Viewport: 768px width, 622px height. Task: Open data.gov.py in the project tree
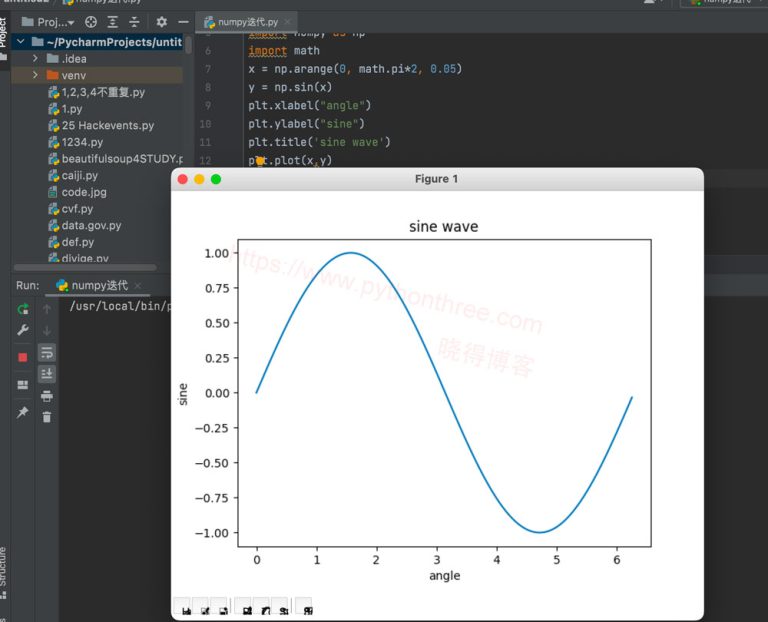84,225
